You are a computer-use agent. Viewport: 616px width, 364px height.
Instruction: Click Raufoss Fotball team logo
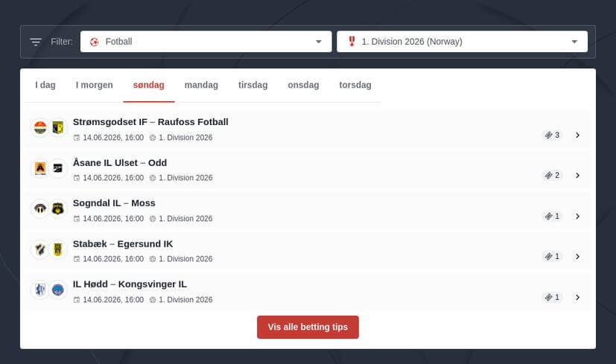pos(58,127)
